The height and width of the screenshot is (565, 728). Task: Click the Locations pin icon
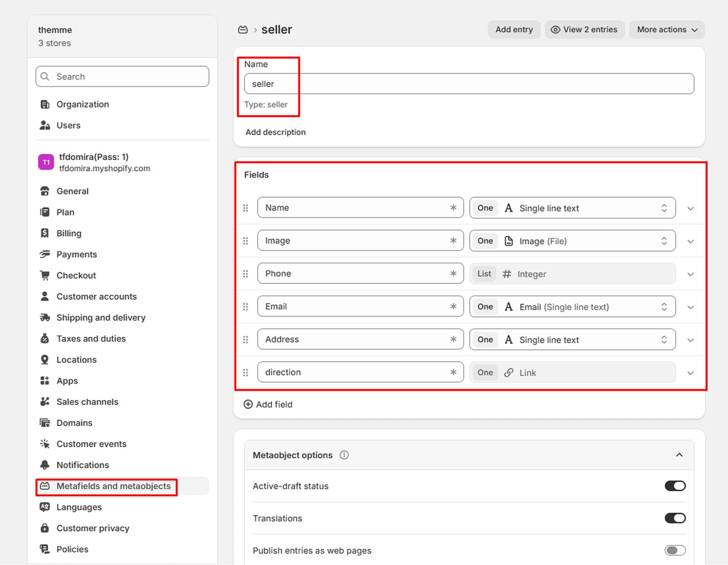point(45,360)
